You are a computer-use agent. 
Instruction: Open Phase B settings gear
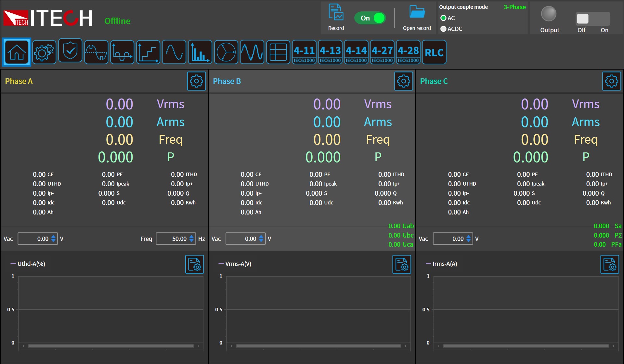tap(403, 81)
